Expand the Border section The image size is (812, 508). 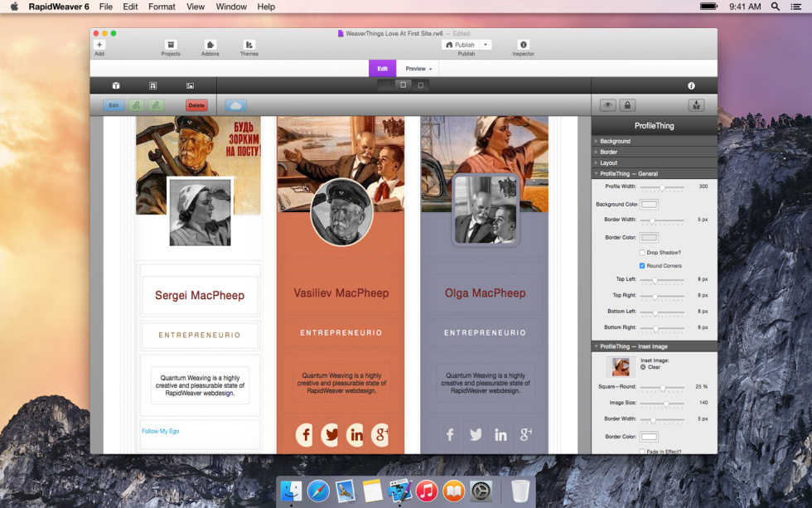pyautogui.click(x=655, y=152)
